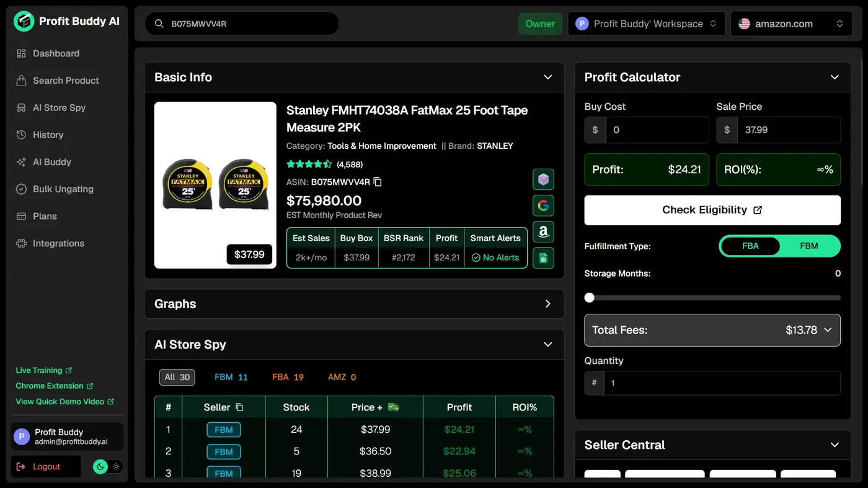Screen dimensions: 868x488
Task: Click the $36.50 price in row 2
Action: click(x=375, y=451)
